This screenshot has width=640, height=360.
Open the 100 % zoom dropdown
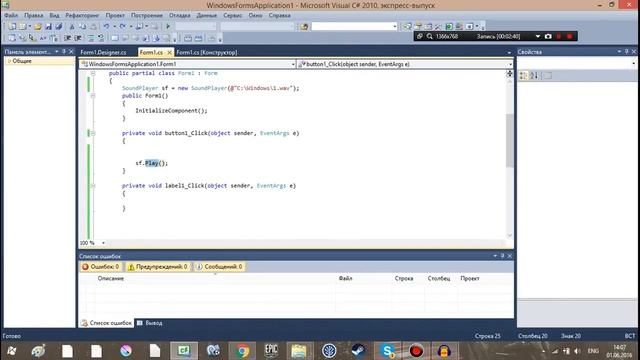click(103, 243)
